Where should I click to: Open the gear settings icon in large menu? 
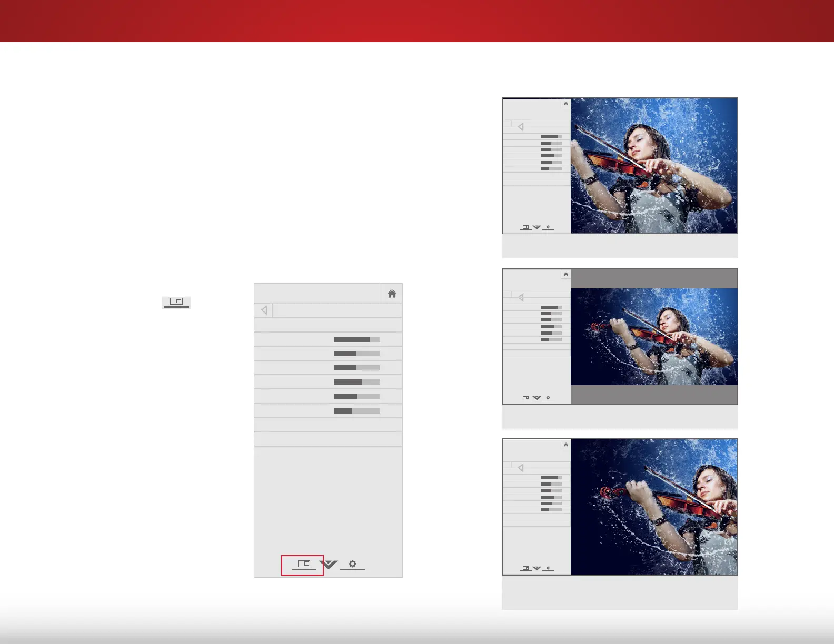[x=353, y=564]
